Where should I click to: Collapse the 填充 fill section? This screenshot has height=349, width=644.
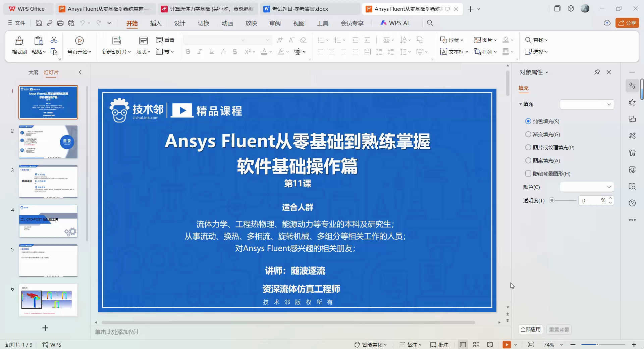click(521, 104)
